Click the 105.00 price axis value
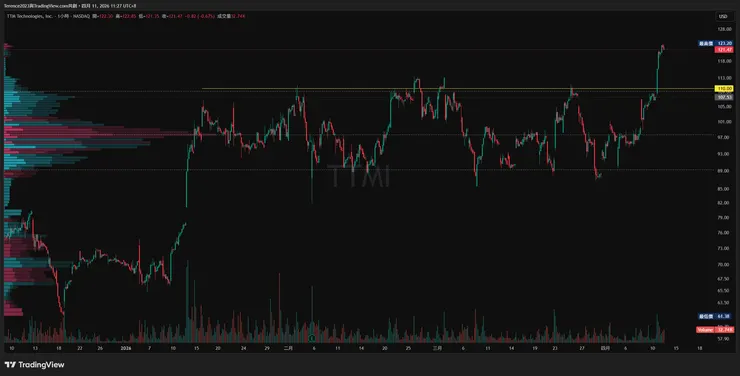Image resolution: width=740 pixels, height=376 pixels. click(724, 107)
